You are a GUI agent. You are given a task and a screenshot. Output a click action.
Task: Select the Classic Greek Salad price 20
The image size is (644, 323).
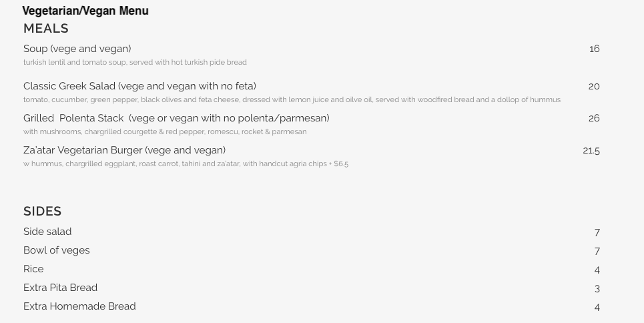click(x=594, y=86)
